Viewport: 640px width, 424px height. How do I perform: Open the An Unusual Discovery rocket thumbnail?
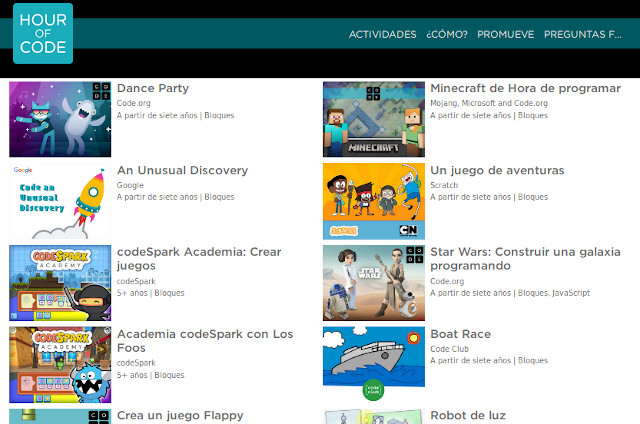click(x=60, y=201)
